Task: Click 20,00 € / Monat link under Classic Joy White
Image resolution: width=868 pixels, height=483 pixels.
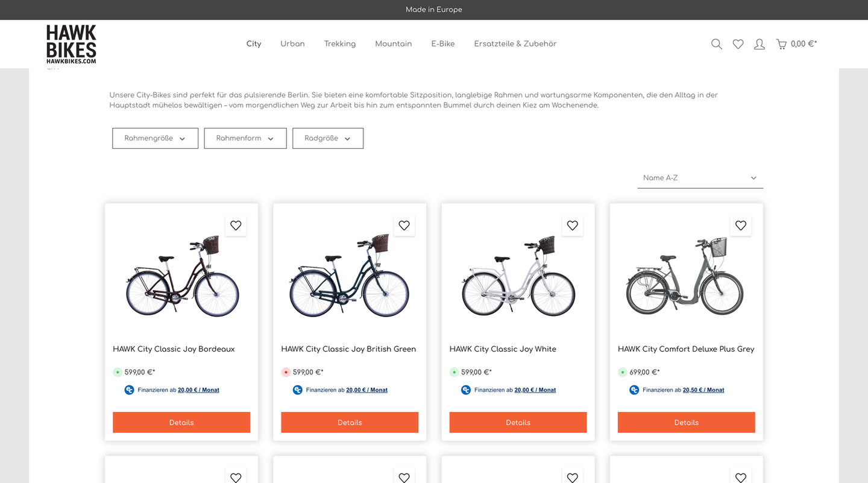Action: [x=535, y=390]
